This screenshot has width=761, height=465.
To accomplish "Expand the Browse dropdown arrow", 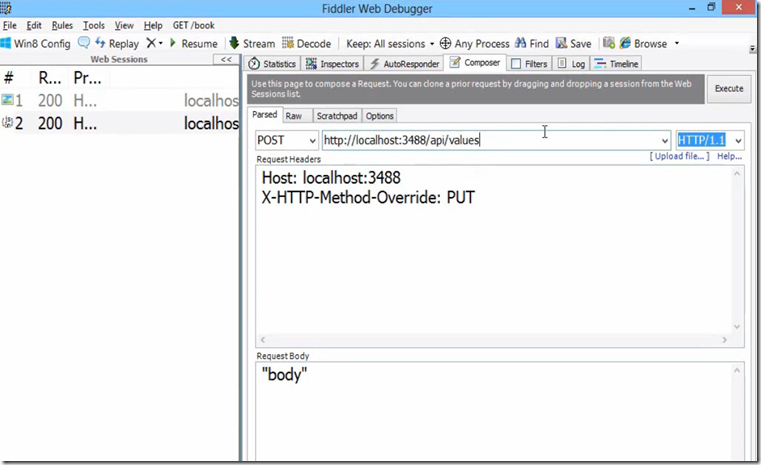I will tap(677, 43).
